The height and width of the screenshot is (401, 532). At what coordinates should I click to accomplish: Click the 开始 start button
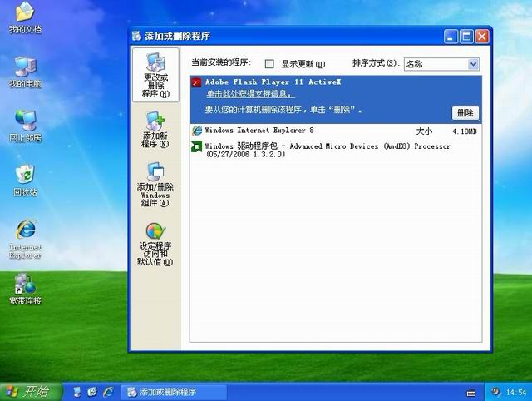(32, 392)
